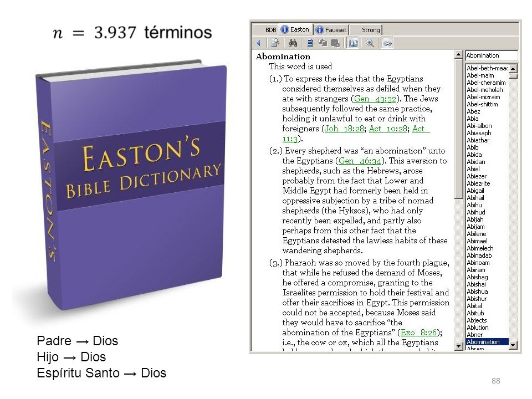
Task: Select Abiezer entry
Action: pyautogui.click(x=477, y=176)
